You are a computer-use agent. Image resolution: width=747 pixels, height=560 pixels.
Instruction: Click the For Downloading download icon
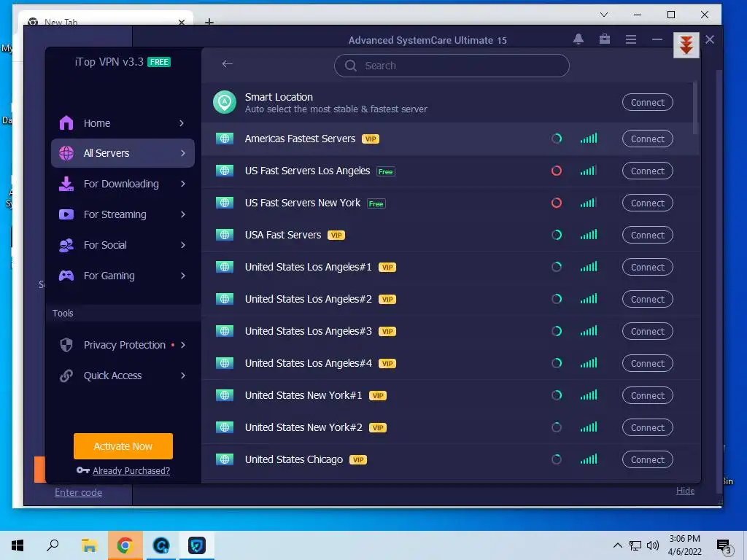tap(66, 184)
